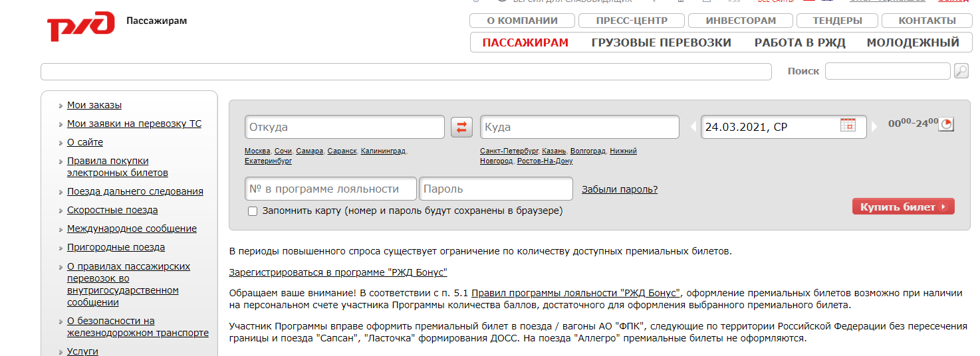Image resolution: width=980 pixels, height=356 pixels.
Task: Open РЖД Бонус registration link
Action: [338, 272]
